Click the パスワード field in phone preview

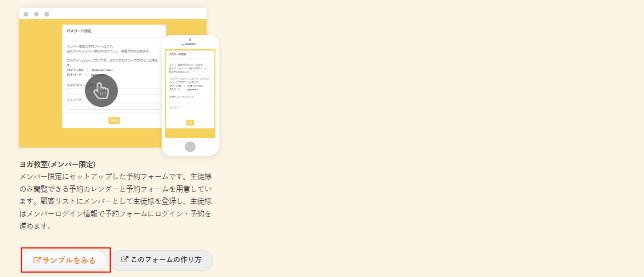190,113
